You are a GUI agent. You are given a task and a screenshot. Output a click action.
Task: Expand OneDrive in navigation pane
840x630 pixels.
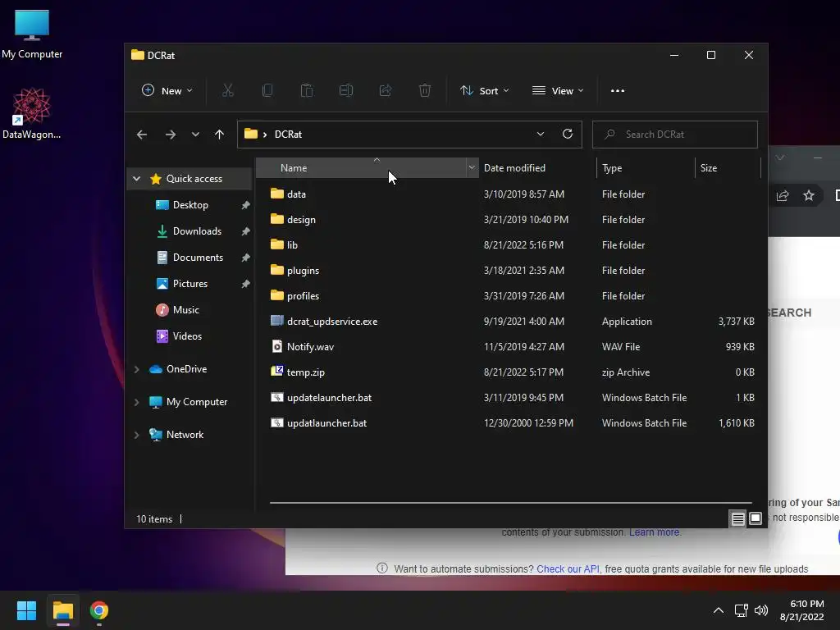[137, 369]
